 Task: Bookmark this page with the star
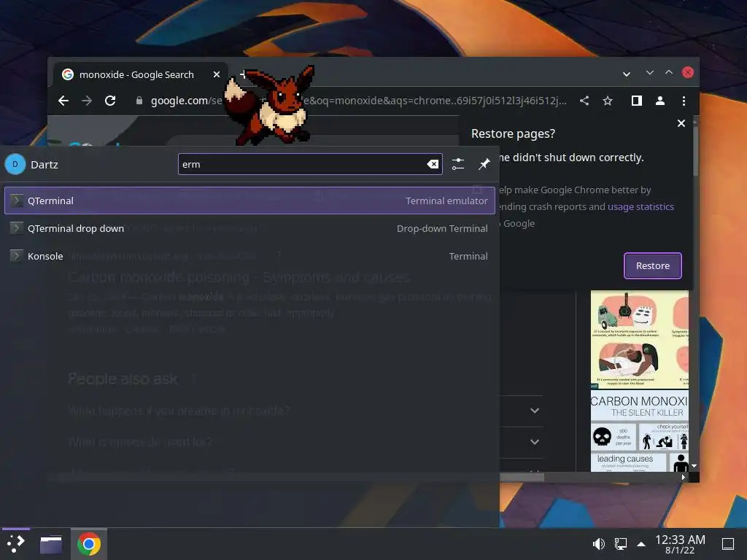[x=608, y=101]
